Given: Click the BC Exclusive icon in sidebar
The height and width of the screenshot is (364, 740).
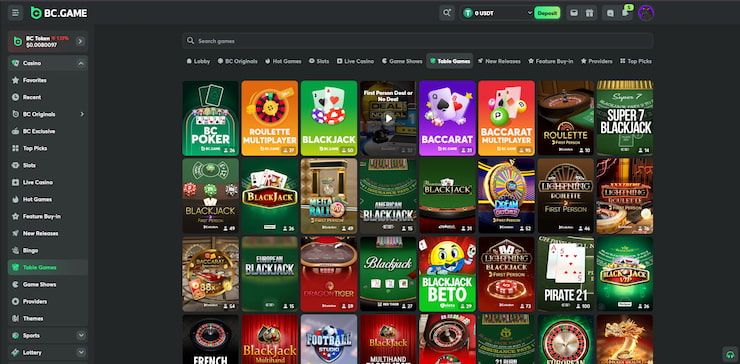Looking at the screenshot, I should 16,131.
